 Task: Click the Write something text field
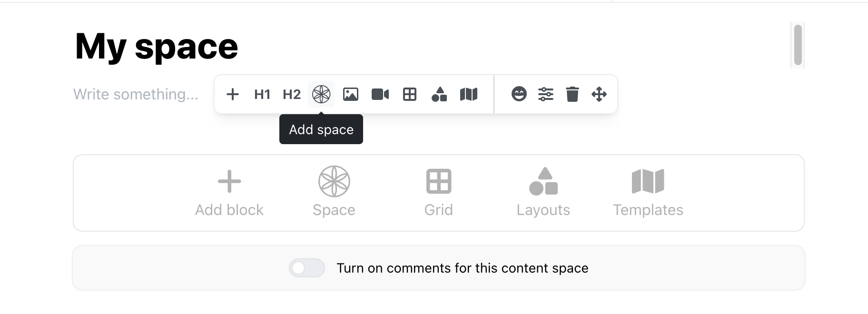136,94
